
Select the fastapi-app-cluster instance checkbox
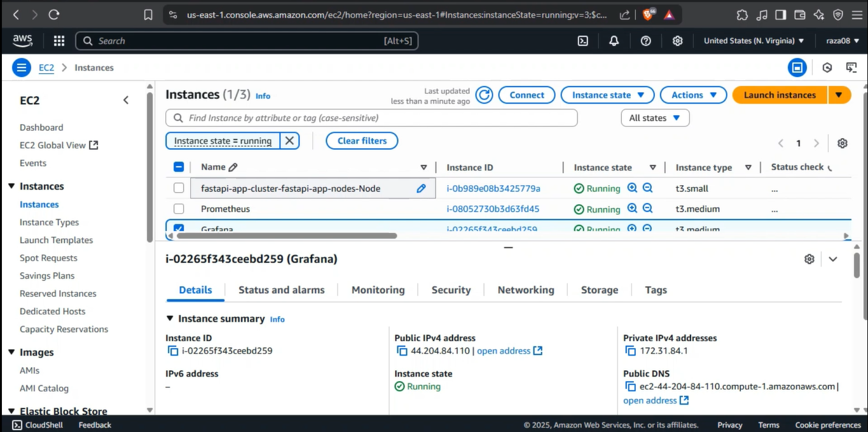point(179,188)
